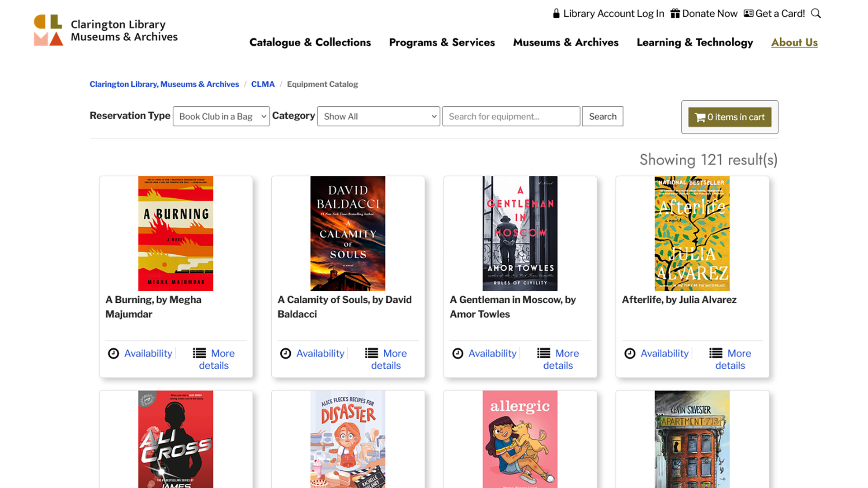Click the A Gentleman in Moscow book cover
The height and width of the screenshot is (488, 868).
520,234
